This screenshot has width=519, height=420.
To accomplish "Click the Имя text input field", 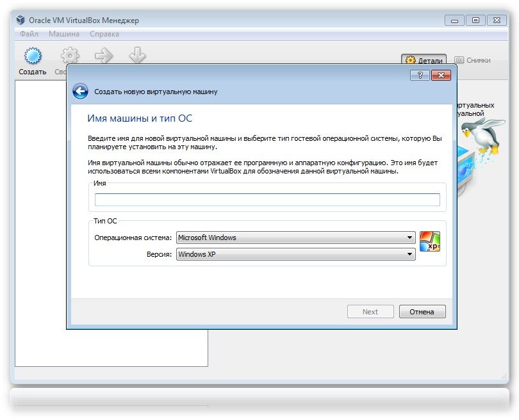I will pyautogui.click(x=267, y=200).
